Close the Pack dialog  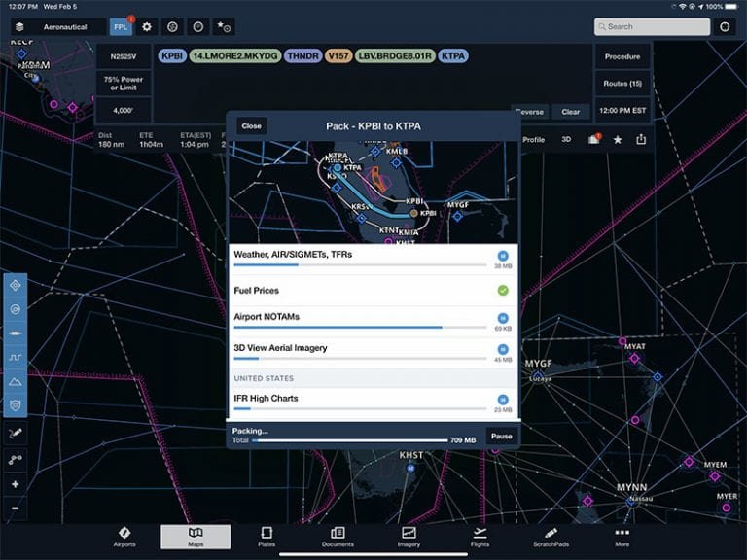(251, 126)
